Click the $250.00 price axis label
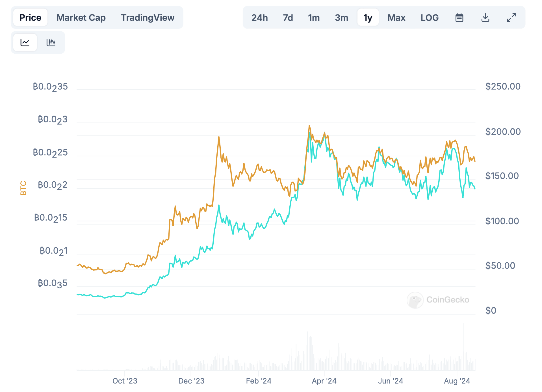542x392 pixels. (x=503, y=86)
